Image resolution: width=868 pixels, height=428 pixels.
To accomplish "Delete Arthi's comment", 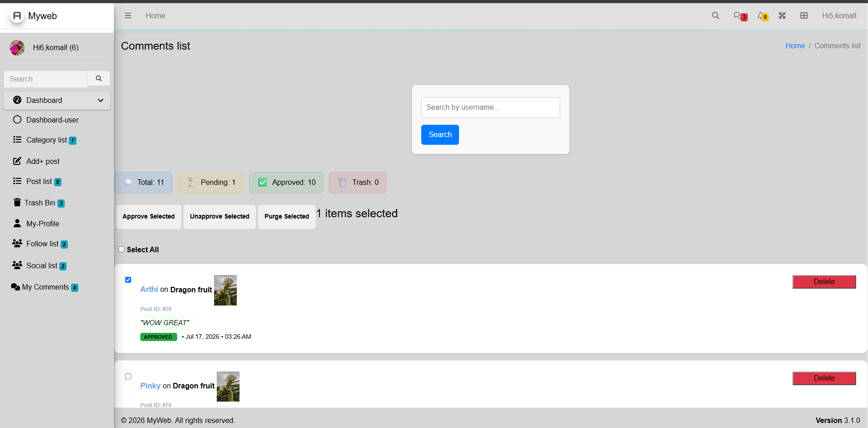I will (824, 282).
